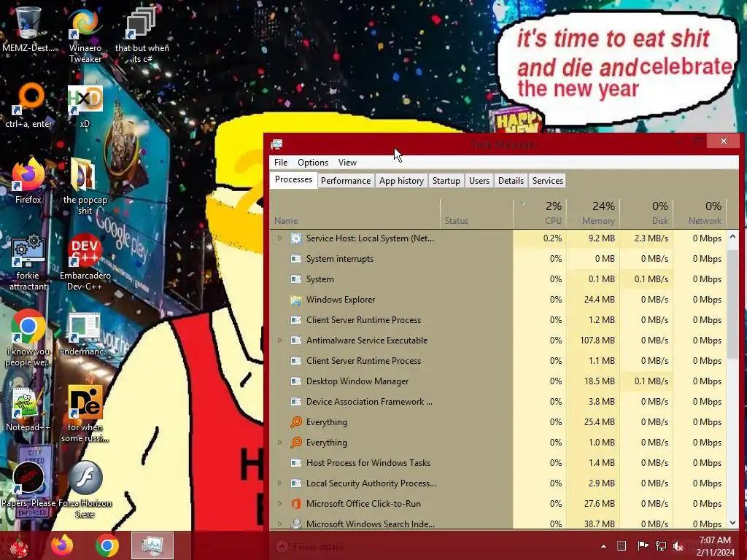Open Embarcadero Dev-C++ desktop shortcut
This screenshot has height=560, width=747.
(x=85, y=262)
